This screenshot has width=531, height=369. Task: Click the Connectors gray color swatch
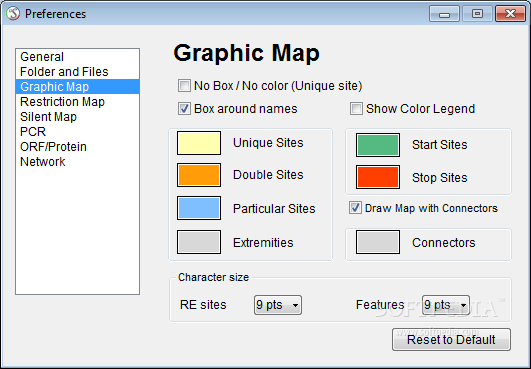coord(378,242)
